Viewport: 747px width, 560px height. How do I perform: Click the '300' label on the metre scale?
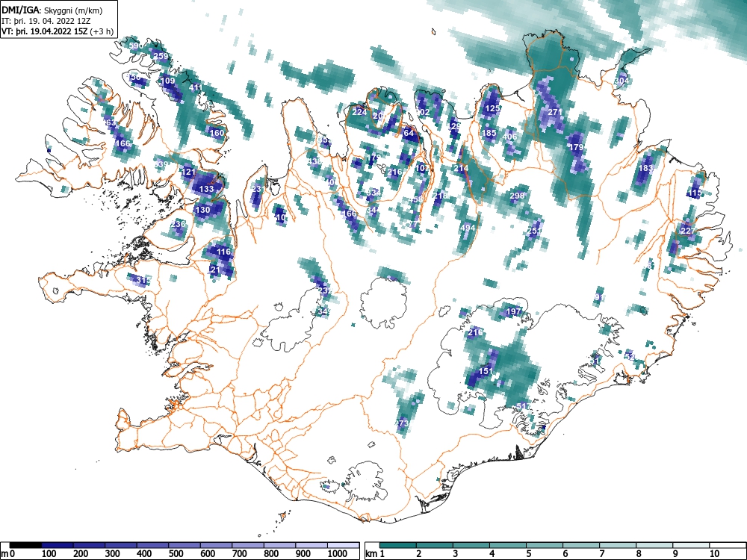tap(113, 554)
